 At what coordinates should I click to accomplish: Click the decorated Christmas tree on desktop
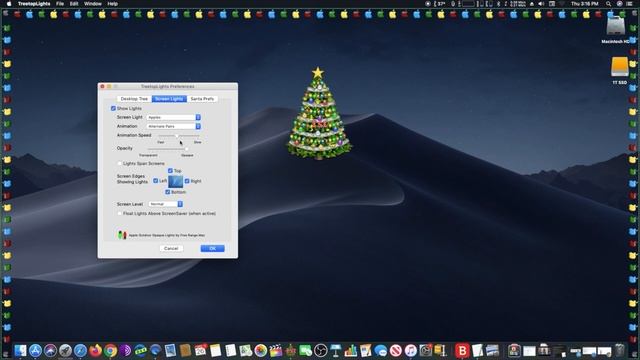(318, 113)
